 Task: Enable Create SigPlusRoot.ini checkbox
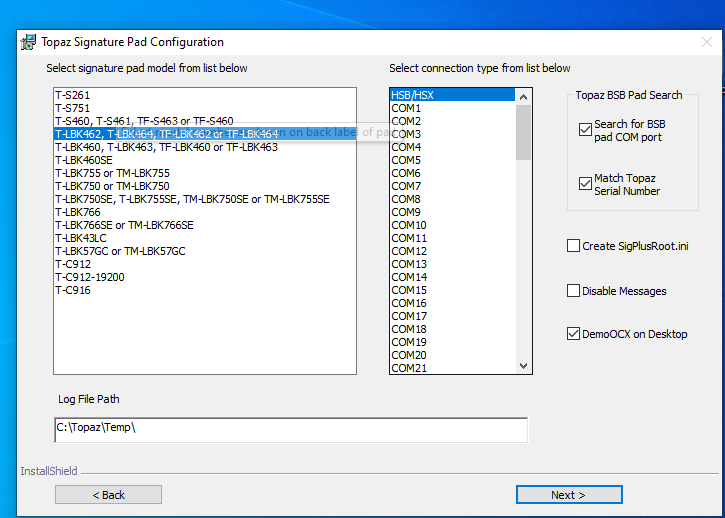pyautogui.click(x=573, y=246)
